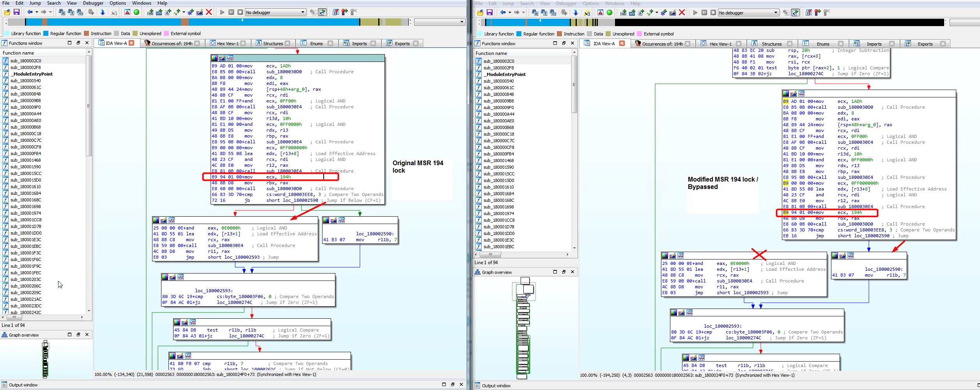The width and height of the screenshot is (980, 390).
Task: Close Enums tab in left window
Action: tap(330, 43)
